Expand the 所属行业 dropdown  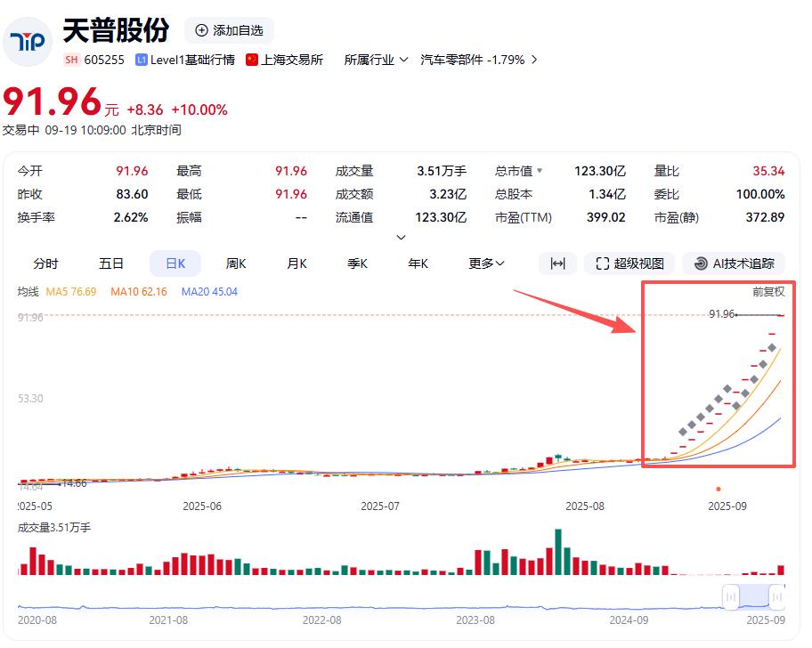pos(376,60)
